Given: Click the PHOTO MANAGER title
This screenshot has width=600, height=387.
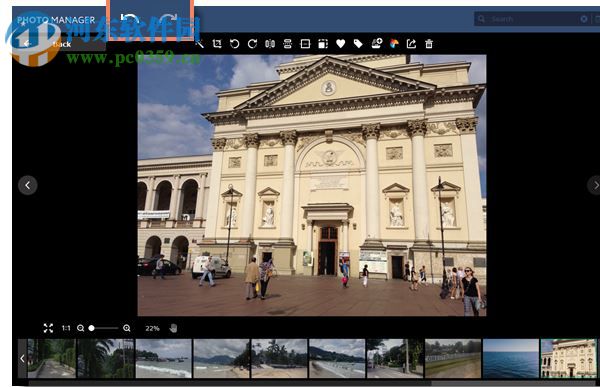Looking at the screenshot, I should pos(56,20).
